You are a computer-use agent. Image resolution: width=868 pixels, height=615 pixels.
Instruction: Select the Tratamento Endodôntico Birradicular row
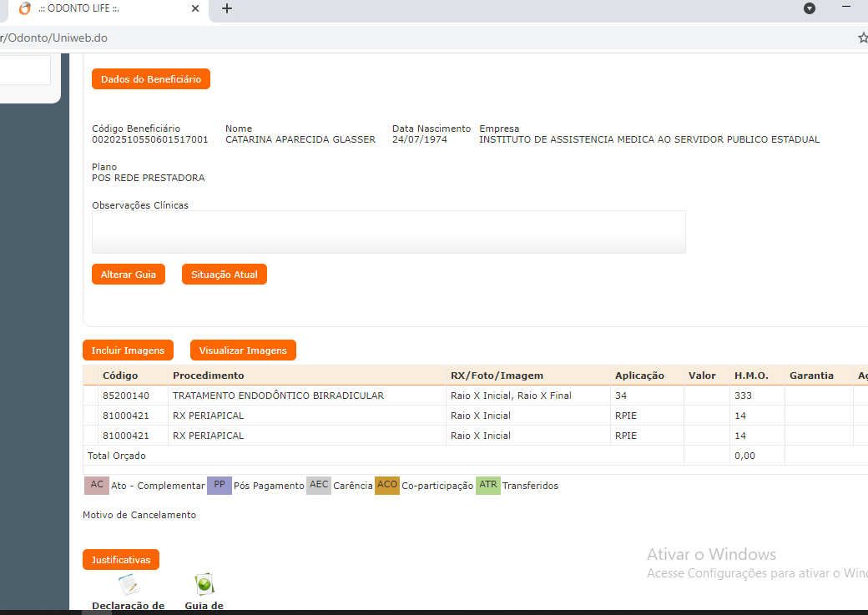[x=278, y=396]
